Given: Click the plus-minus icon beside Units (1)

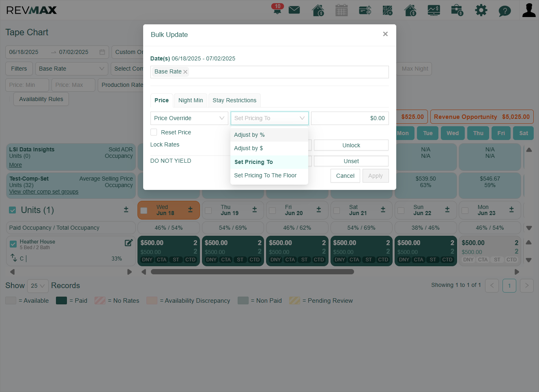Looking at the screenshot, I should [x=126, y=209].
